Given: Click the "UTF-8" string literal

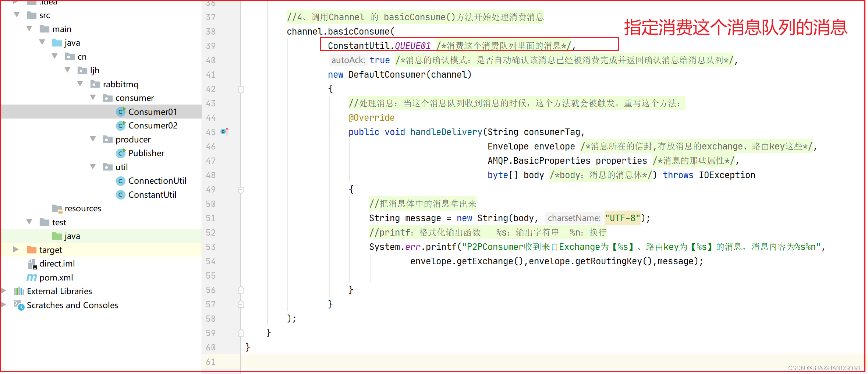Looking at the screenshot, I should coord(623,218).
